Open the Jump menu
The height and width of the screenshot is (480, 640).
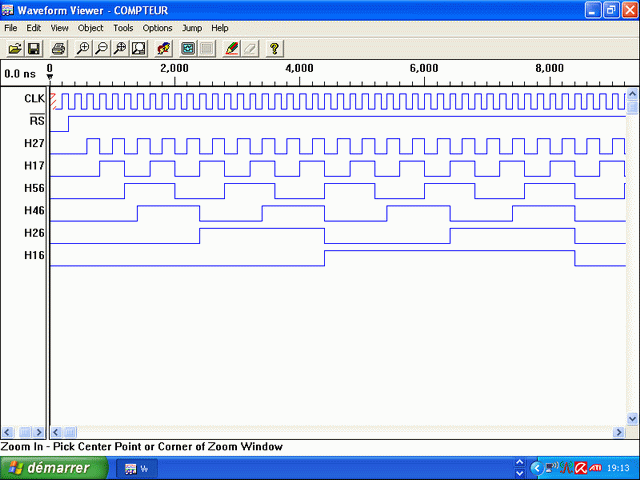pyautogui.click(x=191, y=28)
